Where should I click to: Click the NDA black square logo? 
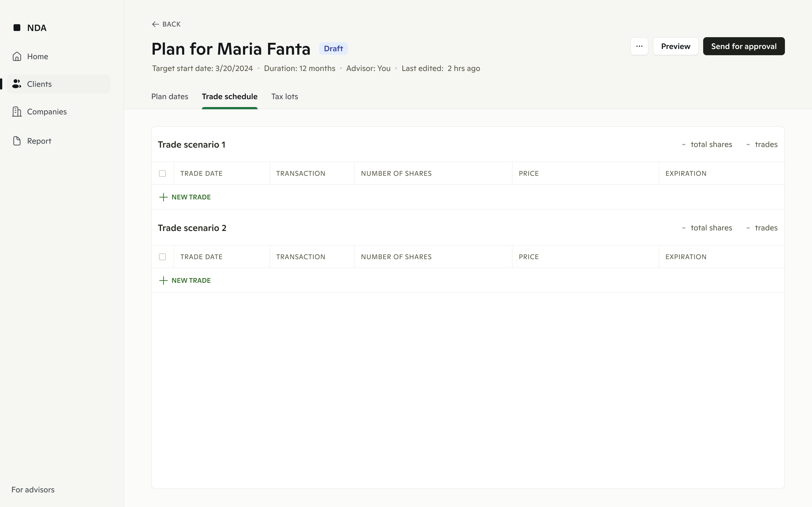pyautogui.click(x=17, y=28)
